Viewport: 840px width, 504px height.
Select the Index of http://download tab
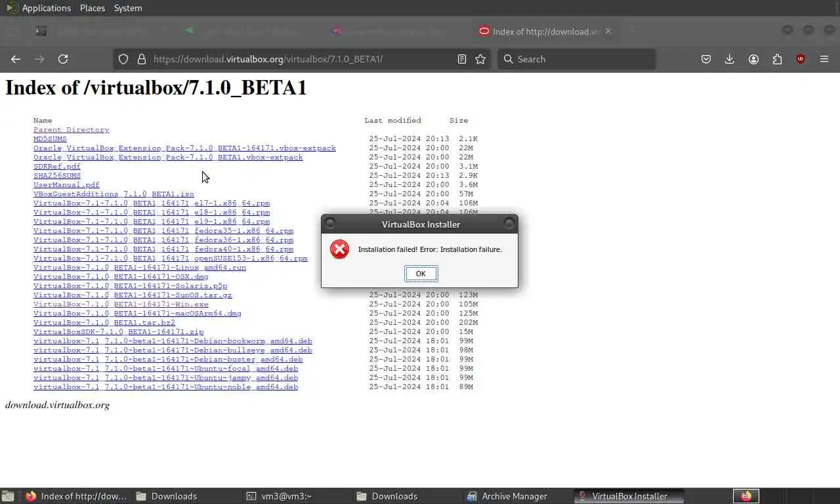click(546, 31)
